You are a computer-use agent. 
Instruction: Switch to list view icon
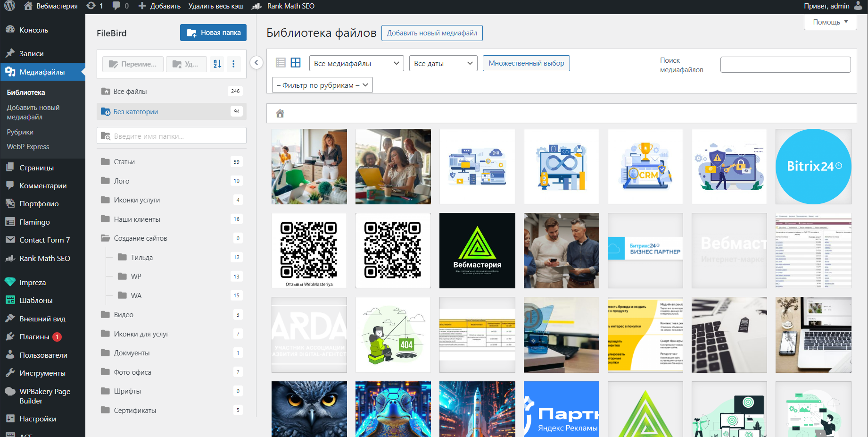click(281, 63)
